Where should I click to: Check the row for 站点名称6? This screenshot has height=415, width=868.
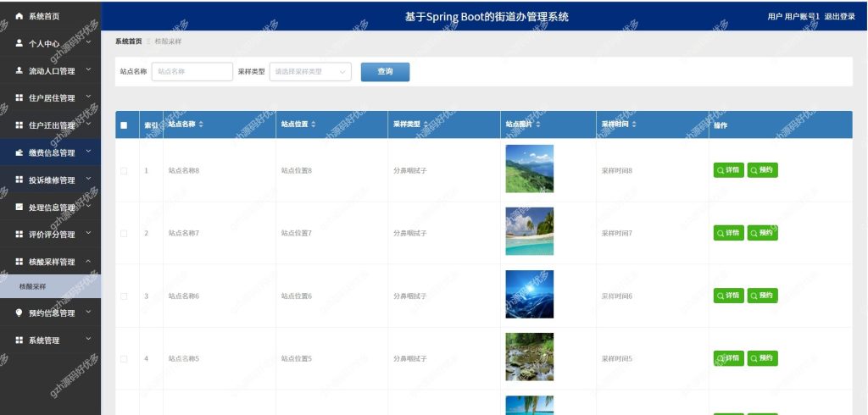tap(124, 296)
